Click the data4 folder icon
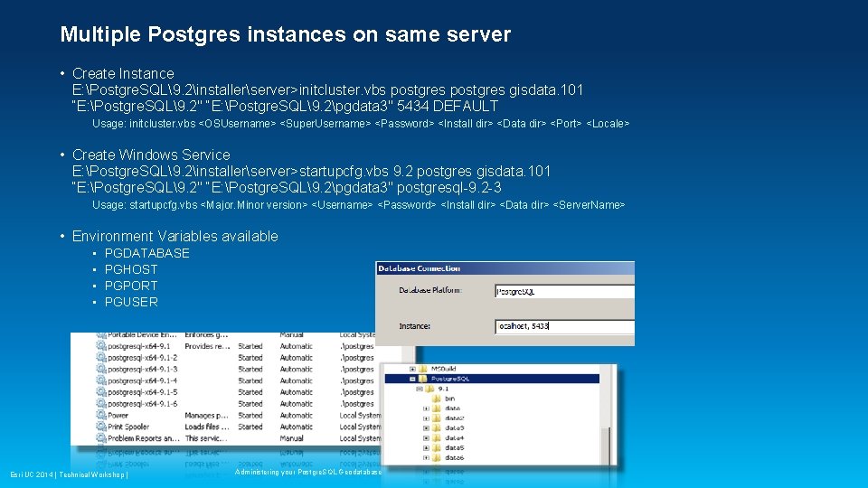Image resolution: width=868 pixels, height=488 pixels. point(436,437)
